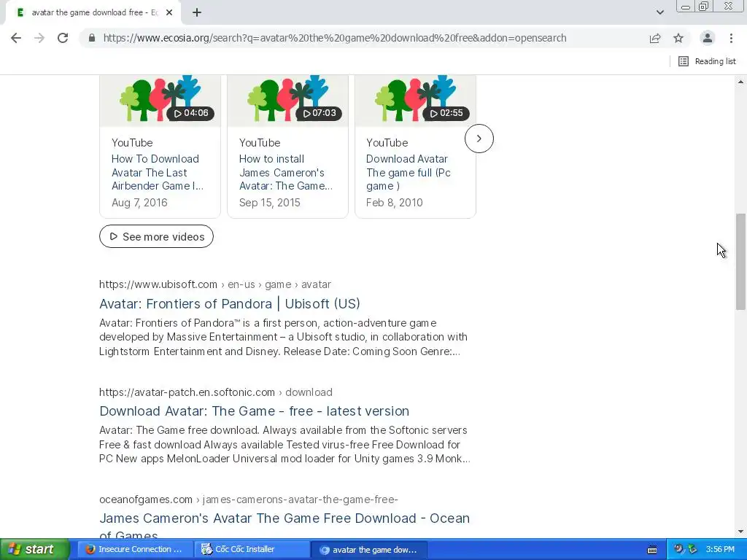The image size is (747, 560).
Task: Click the first system tray notification icon
Action: pyautogui.click(x=678, y=550)
